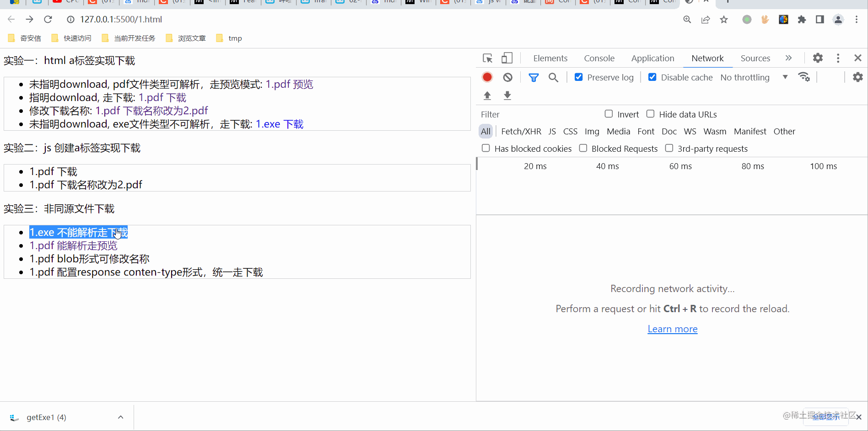Export HAR file using the download arrow icon
The width and height of the screenshot is (868, 431).
(x=507, y=96)
